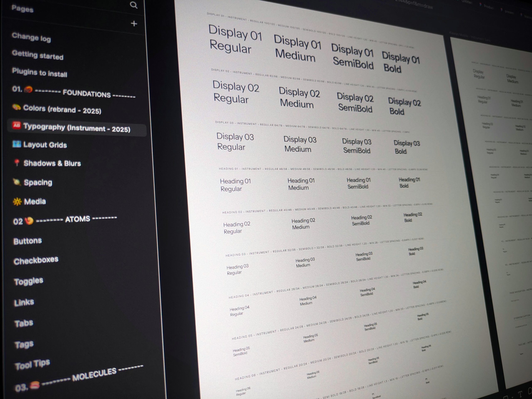Select the Text tool in bottom toolbar
Image resolution: width=532 pixels, height=399 pixels.
(x=520, y=394)
